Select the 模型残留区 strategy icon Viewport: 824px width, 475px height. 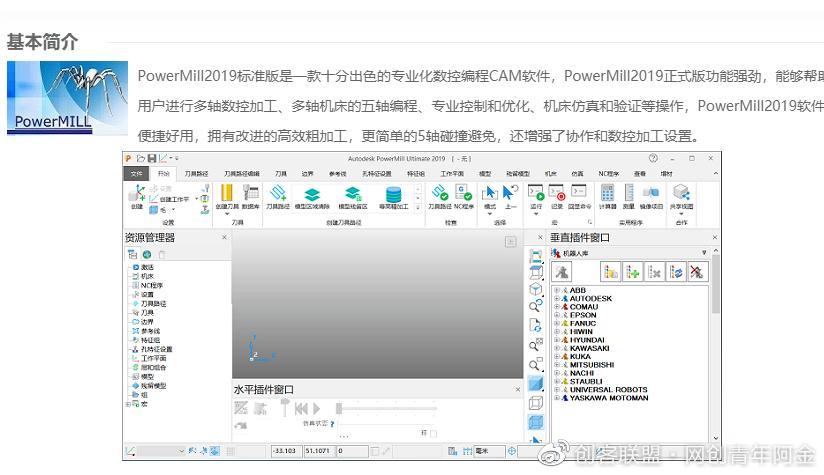click(353, 197)
